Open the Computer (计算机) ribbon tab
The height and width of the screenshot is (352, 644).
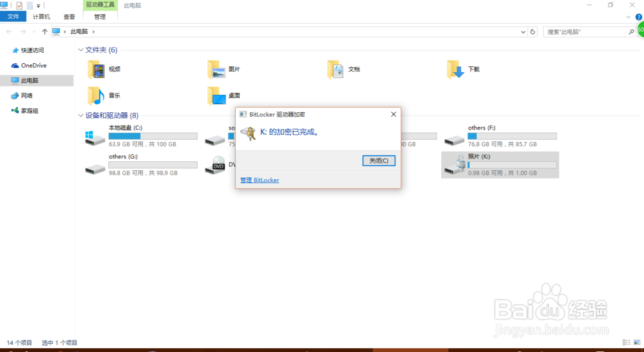[41, 17]
